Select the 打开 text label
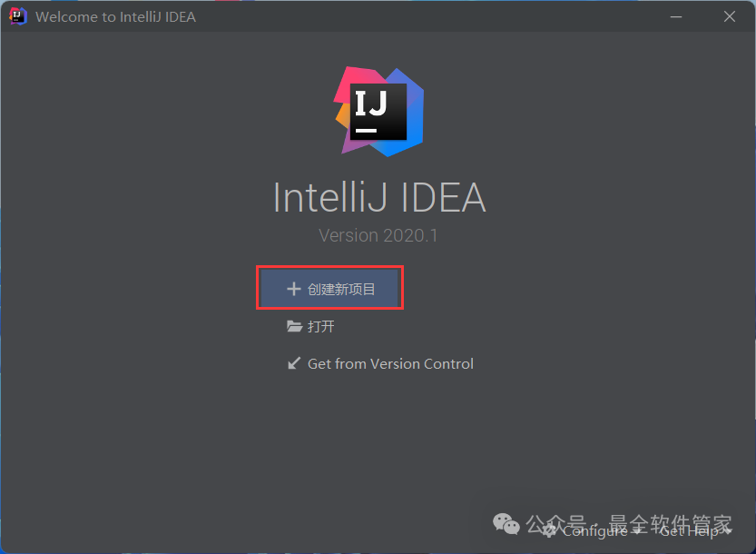 (x=321, y=326)
